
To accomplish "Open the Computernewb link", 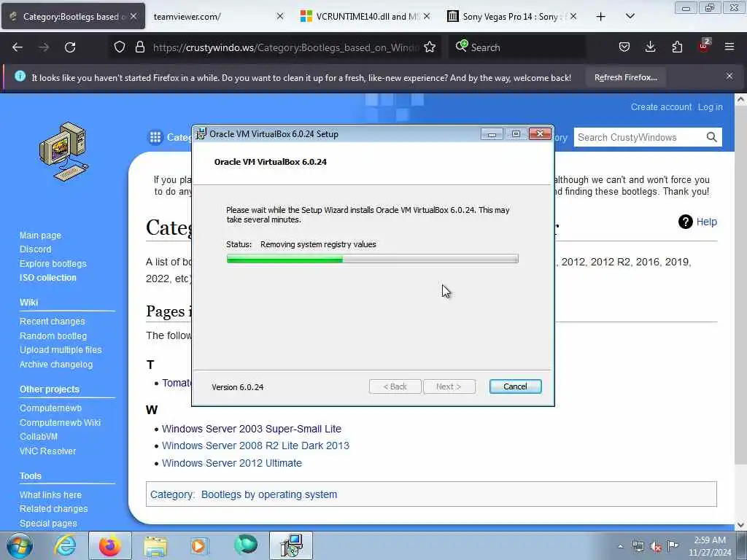I will pos(50,408).
